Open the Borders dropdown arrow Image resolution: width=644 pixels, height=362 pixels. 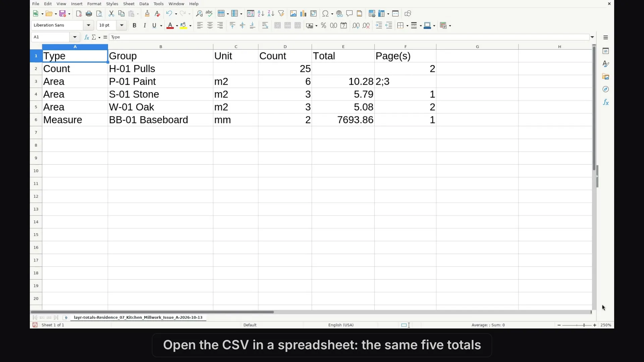coord(407,26)
